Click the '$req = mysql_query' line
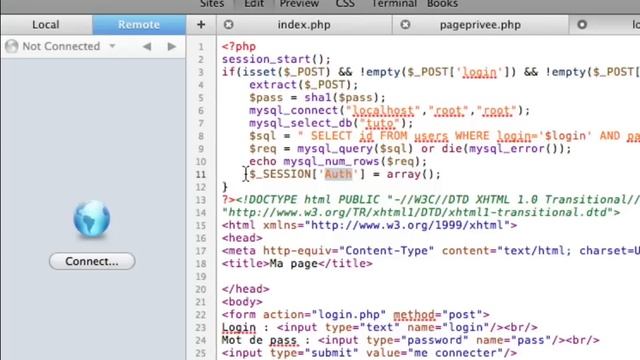The width and height of the screenshot is (640, 360). 410,149
